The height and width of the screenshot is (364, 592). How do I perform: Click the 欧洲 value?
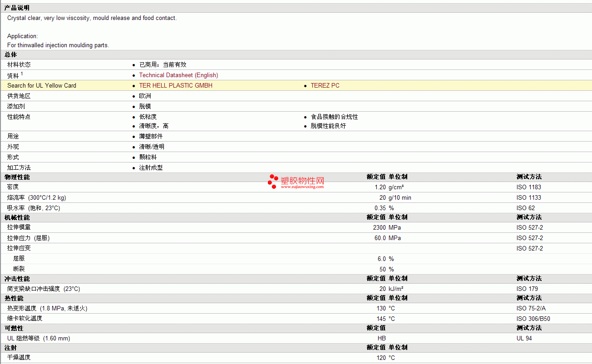coord(145,96)
